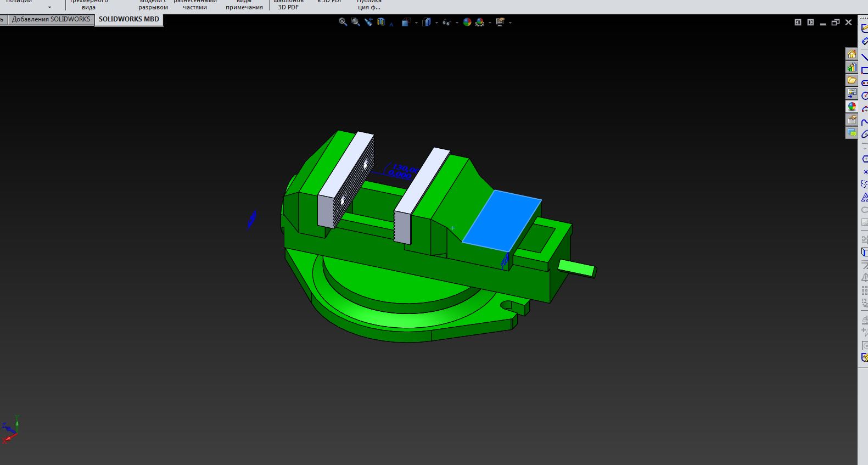Click the Публикация ф... ribbon command
Screen dimensions: 868x465
369,4
